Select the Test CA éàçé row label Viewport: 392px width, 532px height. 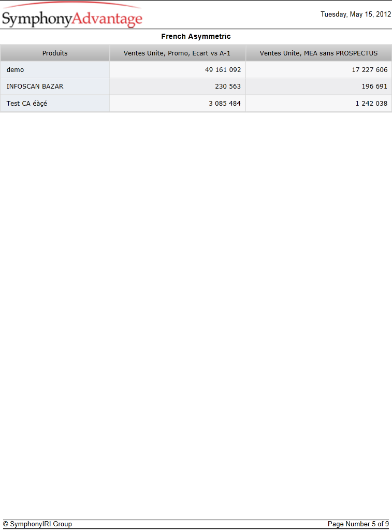tap(27, 103)
